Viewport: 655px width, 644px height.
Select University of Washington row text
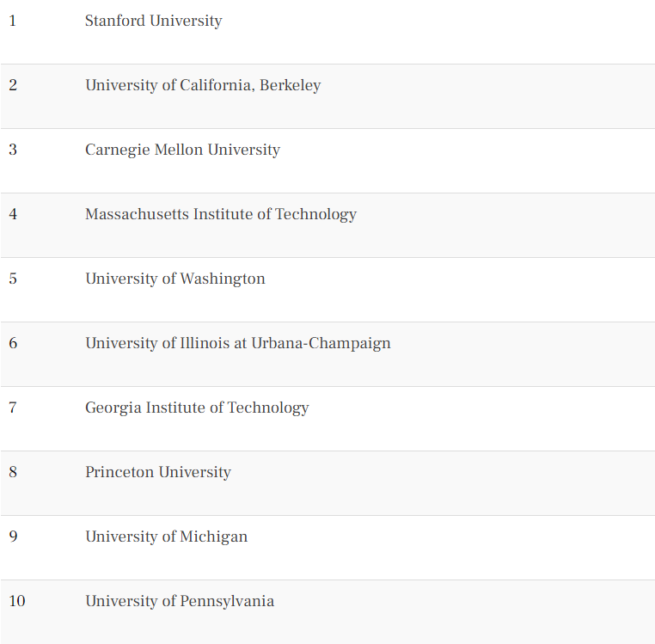tap(175, 279)
